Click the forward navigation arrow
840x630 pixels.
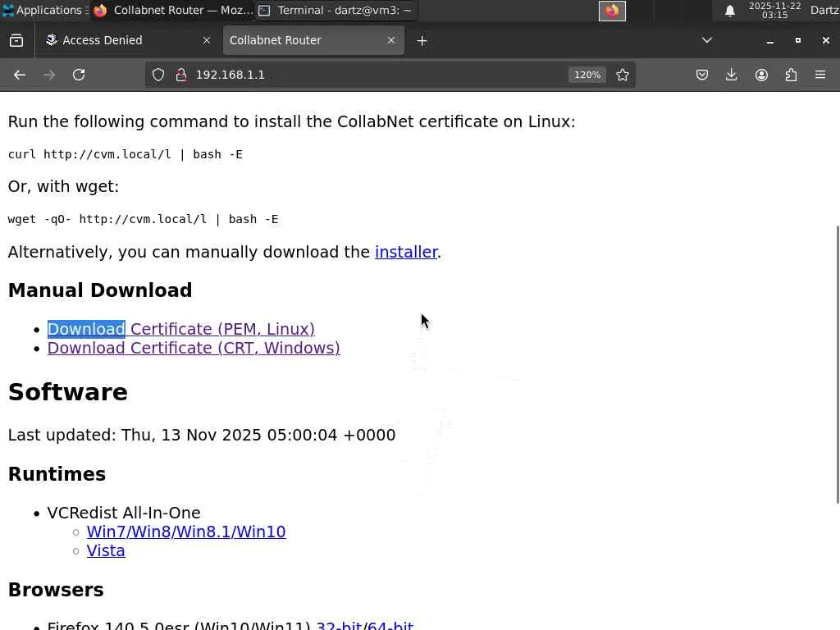[49, 75]
